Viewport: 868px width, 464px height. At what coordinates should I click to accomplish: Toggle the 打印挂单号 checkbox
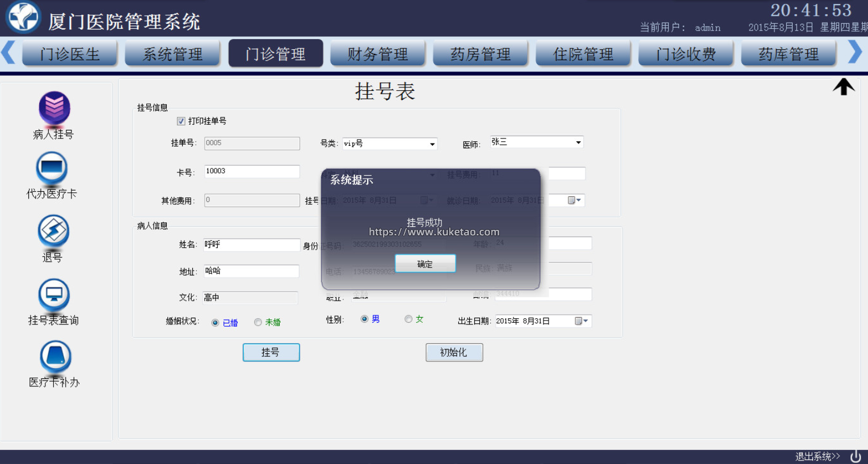(181, 121)
